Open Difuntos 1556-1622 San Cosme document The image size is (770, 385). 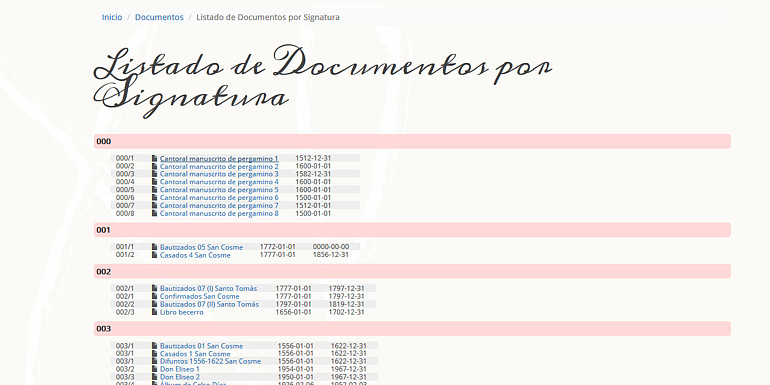(210, 361)
